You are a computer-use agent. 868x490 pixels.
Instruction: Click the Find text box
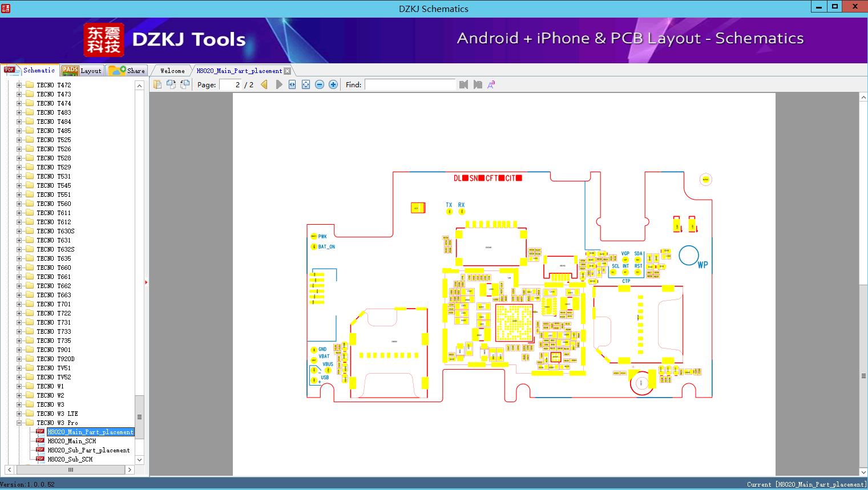tap(410, 84)
